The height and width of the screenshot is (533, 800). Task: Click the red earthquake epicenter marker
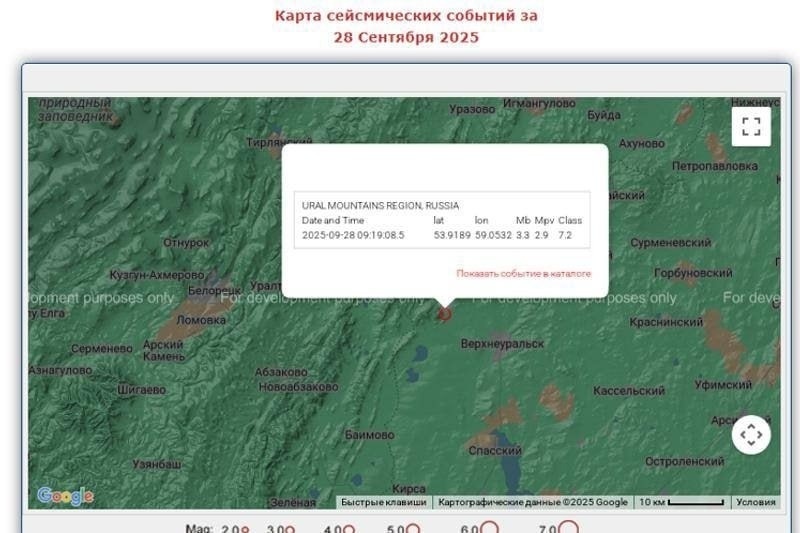pyautogui.click(x=444, y=314)
